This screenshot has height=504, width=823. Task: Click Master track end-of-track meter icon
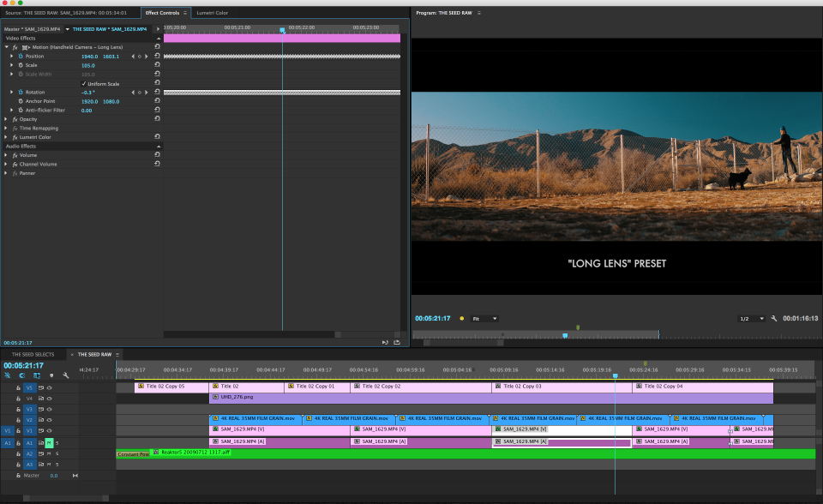tap(75, 476)
